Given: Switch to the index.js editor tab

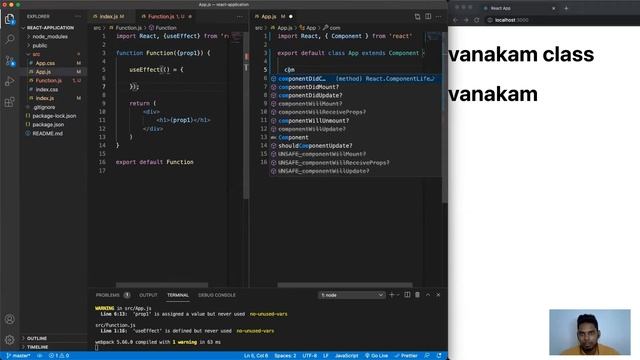Looking at the screenshot, I should point(109,17).
